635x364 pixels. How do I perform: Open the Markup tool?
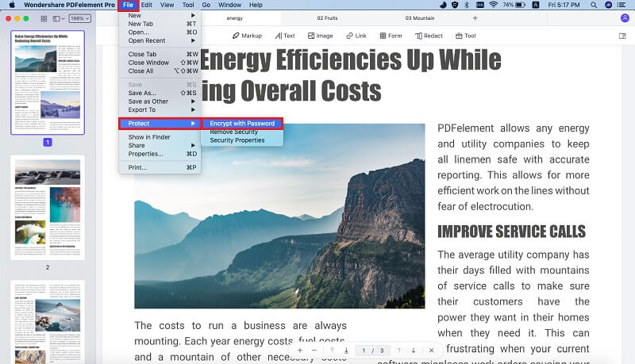[247, 36]
